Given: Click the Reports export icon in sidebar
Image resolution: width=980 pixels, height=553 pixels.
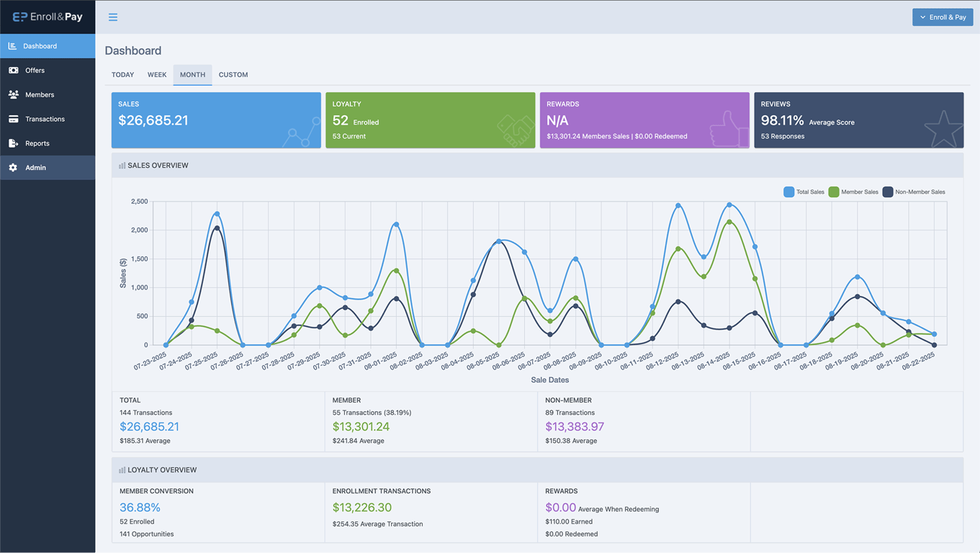Looking at the screenshot, I should pos(13,144).
